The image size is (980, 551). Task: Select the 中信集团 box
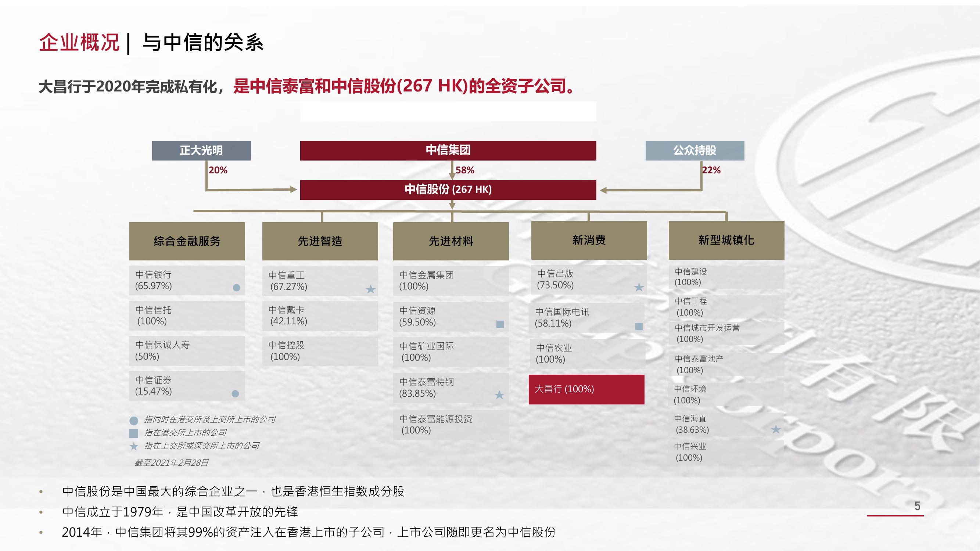click(x=448, y=151)
